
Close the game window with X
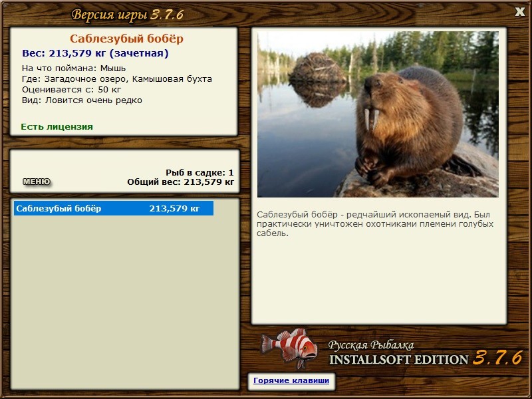(x=520, y=12)
